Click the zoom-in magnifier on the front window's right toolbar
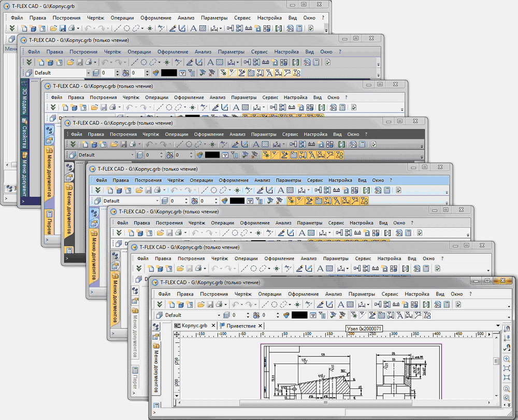Viewport: 518px width, 420px height. point(507,358)
